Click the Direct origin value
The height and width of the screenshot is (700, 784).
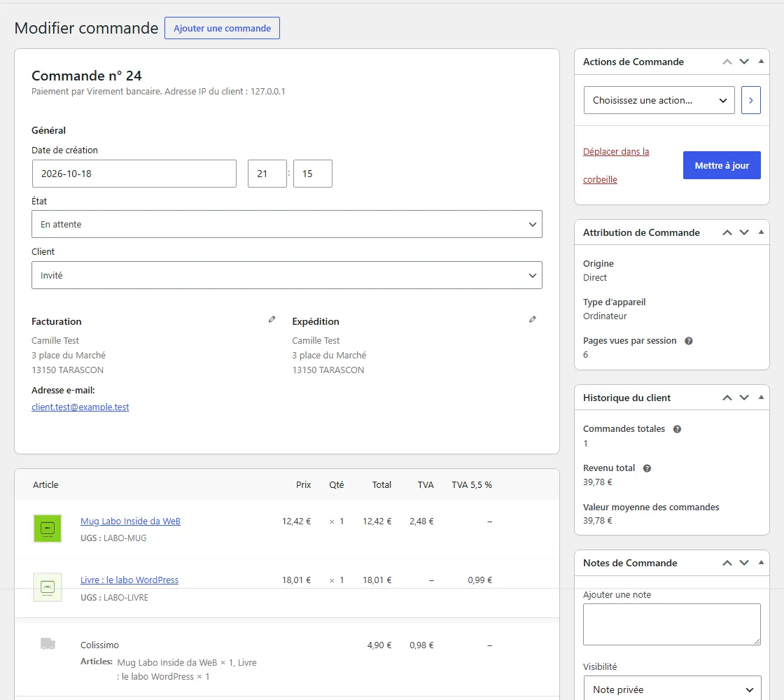[x=594, y=277]
